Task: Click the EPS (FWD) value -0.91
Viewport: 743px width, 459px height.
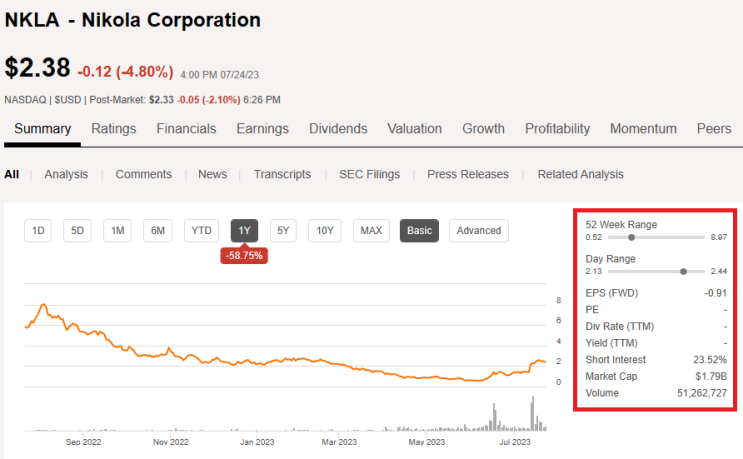Action: coord(716,293)
